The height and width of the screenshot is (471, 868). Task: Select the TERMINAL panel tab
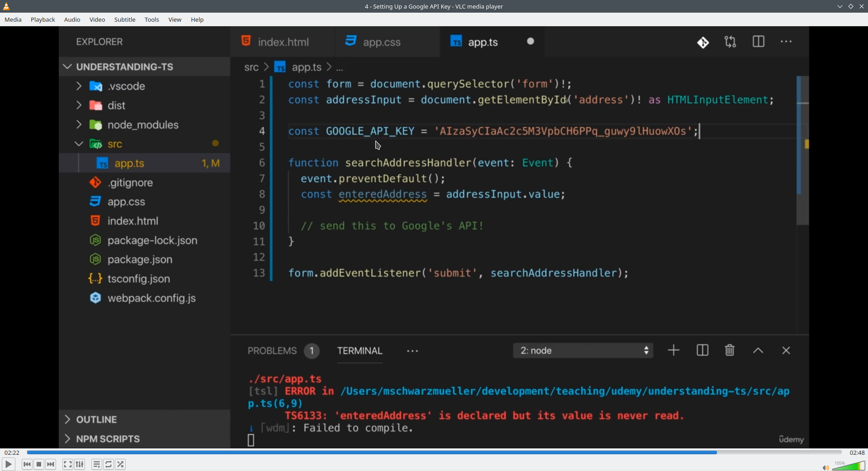click(x=360, y=351)
